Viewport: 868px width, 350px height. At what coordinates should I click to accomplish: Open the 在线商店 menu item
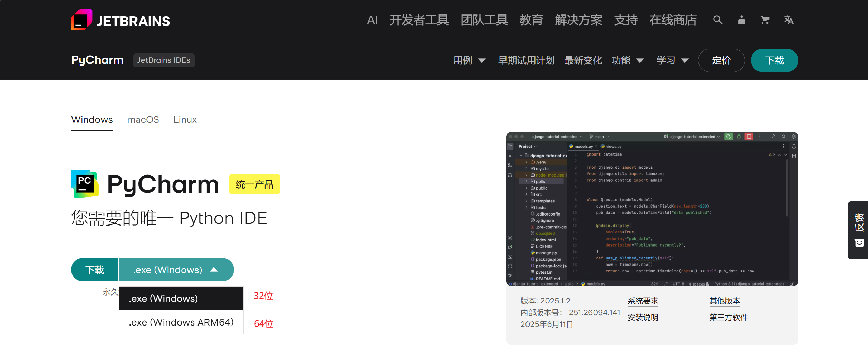pos(673,20)
